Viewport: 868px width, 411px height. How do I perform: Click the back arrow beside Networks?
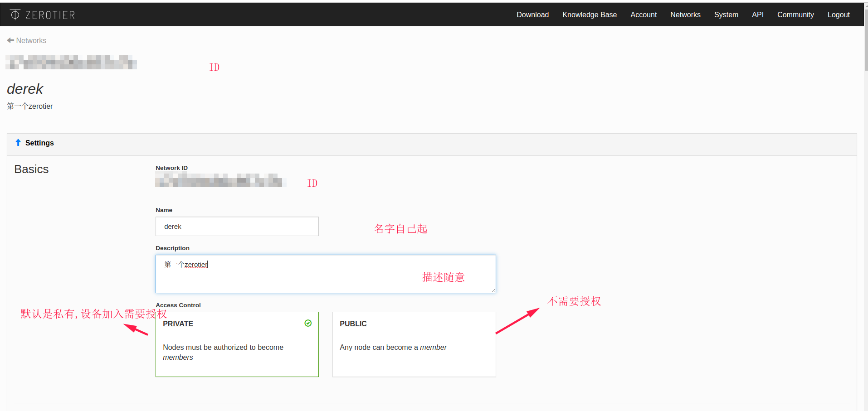pos(10,40)
